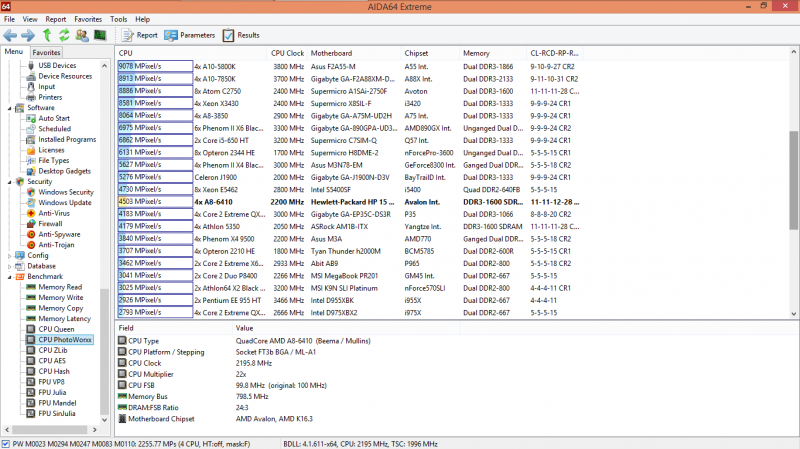Image resolution: width=800 pixels, height=449 pixels.
Task: Open Printers in the sidebar tree
Action: [x=50, y=97]
